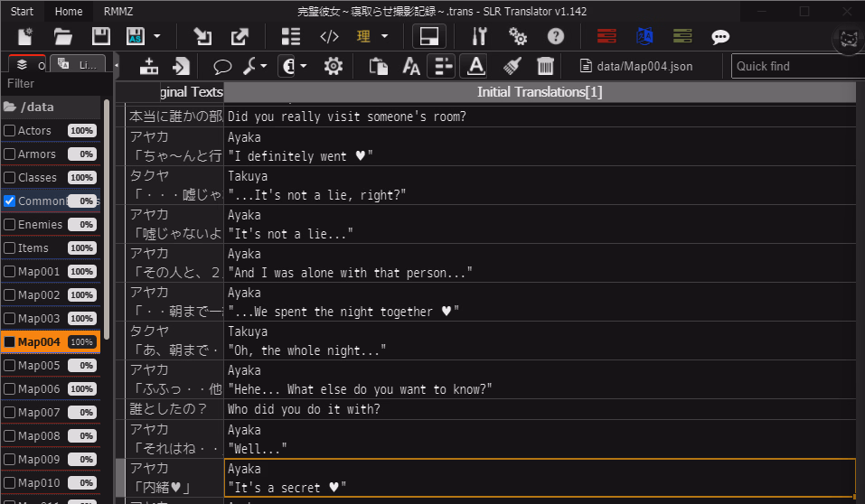Save the project with the floppy icon
Screen dimensions: 865x504
[100, 37]
